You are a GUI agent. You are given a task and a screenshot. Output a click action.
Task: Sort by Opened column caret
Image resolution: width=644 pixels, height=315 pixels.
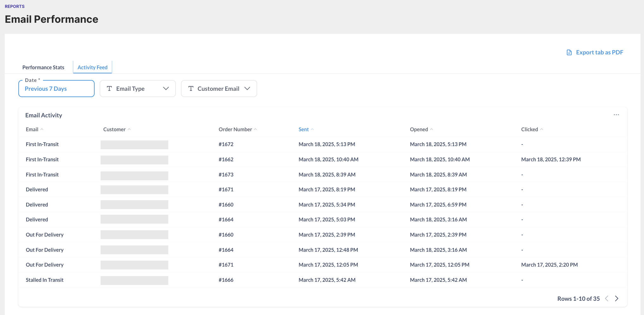click(x=431, y=129)
